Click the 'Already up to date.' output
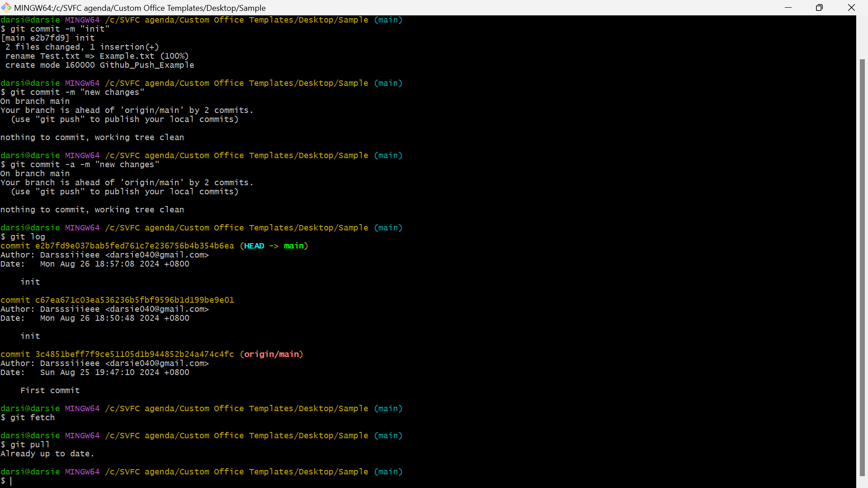This screenshot has width=868, height=488. click(47, 454)
